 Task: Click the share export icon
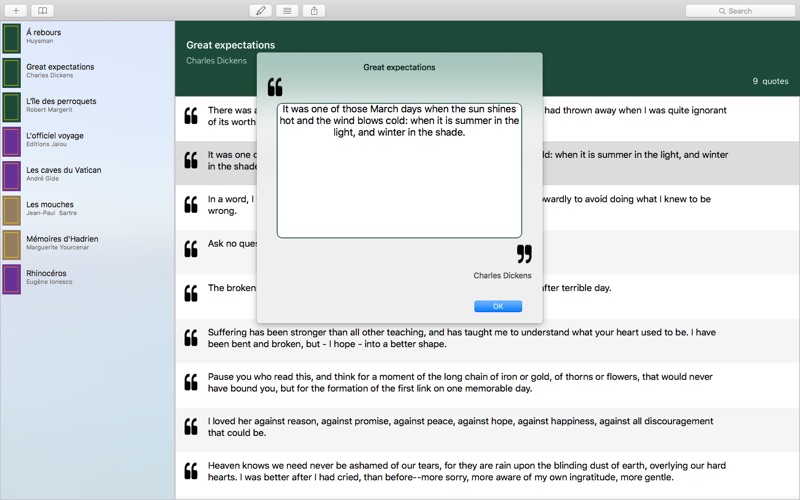click(314, 11)
